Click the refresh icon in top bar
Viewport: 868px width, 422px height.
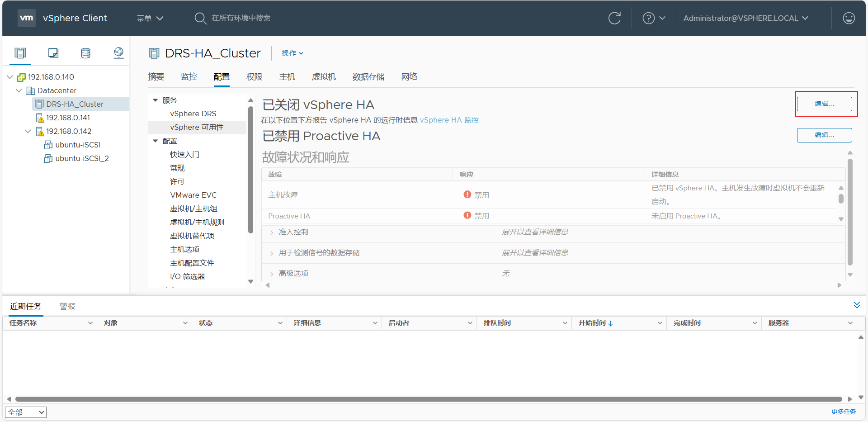tap(614, 18)
